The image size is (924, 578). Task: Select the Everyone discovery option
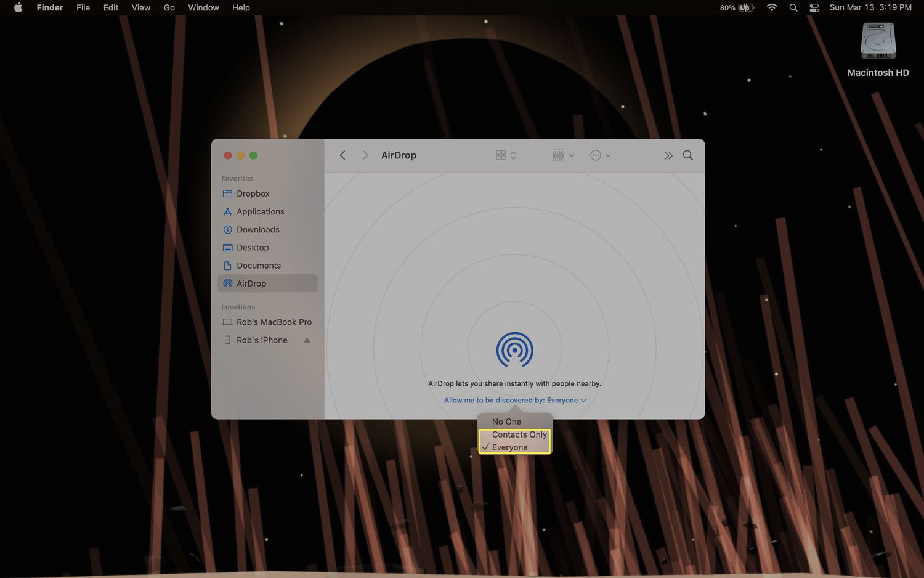click(509, 447)
